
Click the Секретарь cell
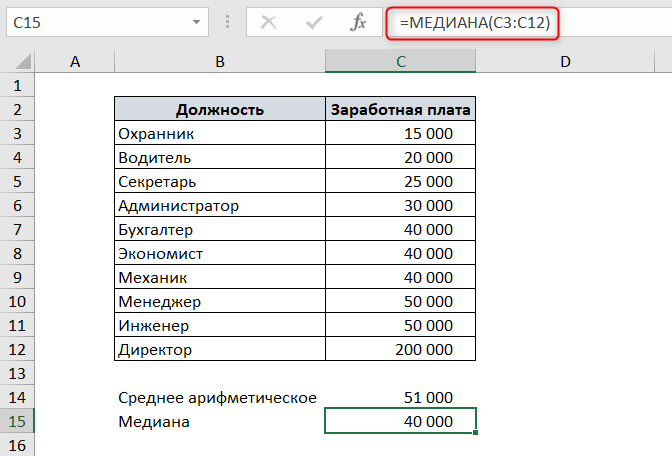point(220,181)
